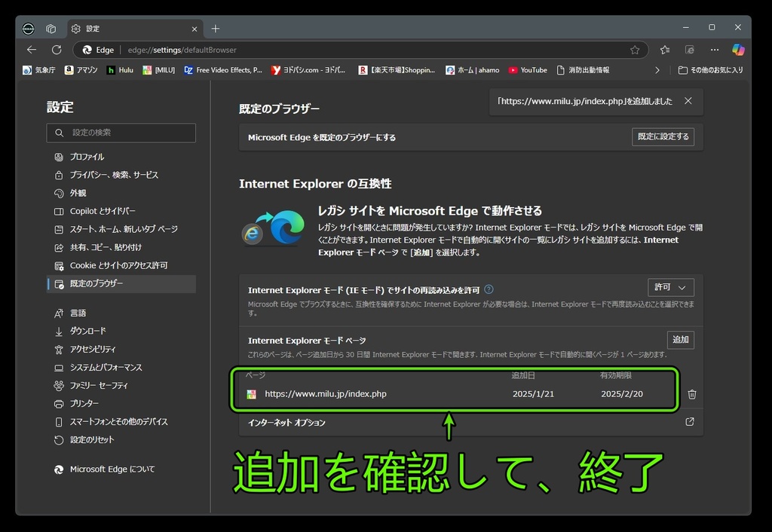Open the YouTube bookmark
Viewport: 772px width, 532px height.
[x=528, y=70]
